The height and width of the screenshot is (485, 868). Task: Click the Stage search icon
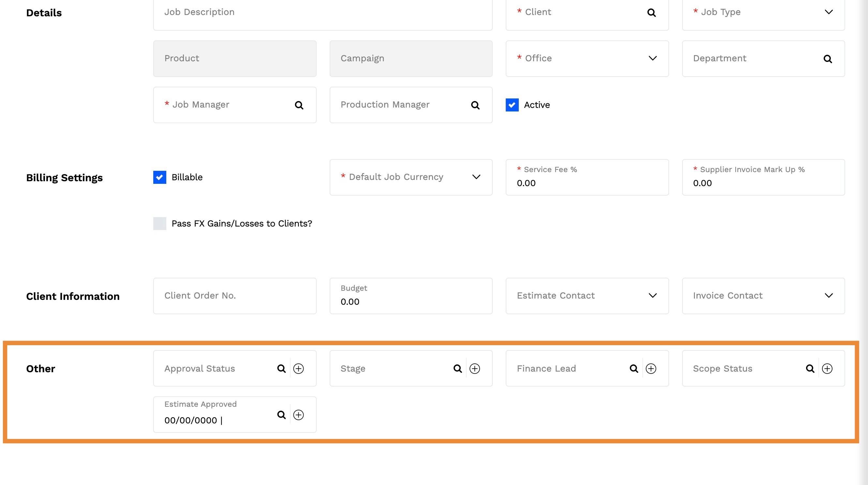[x=457, y=368]
